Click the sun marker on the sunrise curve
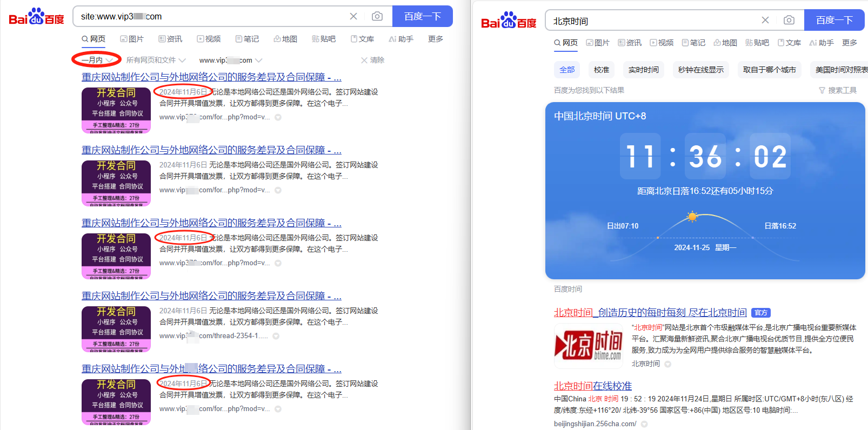 click(x=692, y=217)
